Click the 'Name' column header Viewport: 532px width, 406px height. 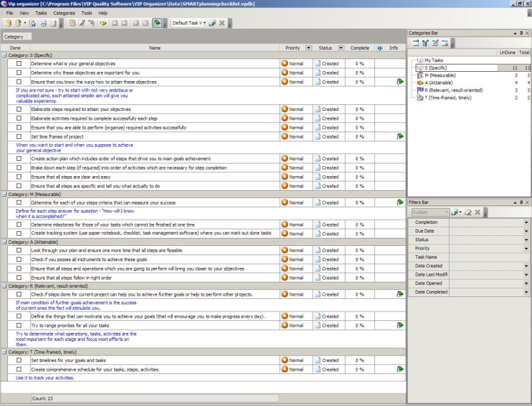[x=155, y=48]
